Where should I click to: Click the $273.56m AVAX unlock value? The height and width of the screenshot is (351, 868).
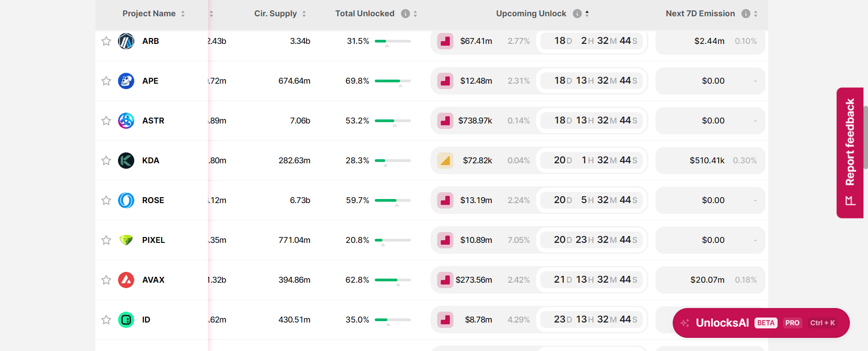[x=474, y=280]
